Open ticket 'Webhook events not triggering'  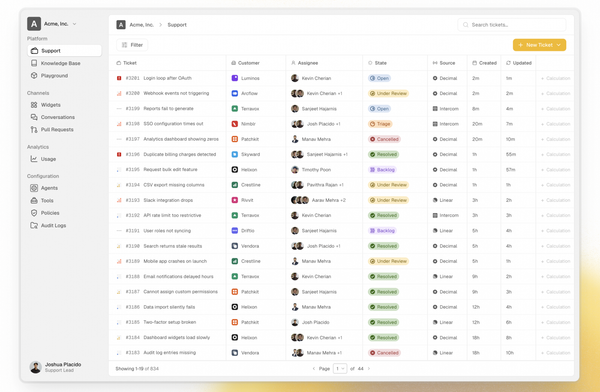pos(176,93)
